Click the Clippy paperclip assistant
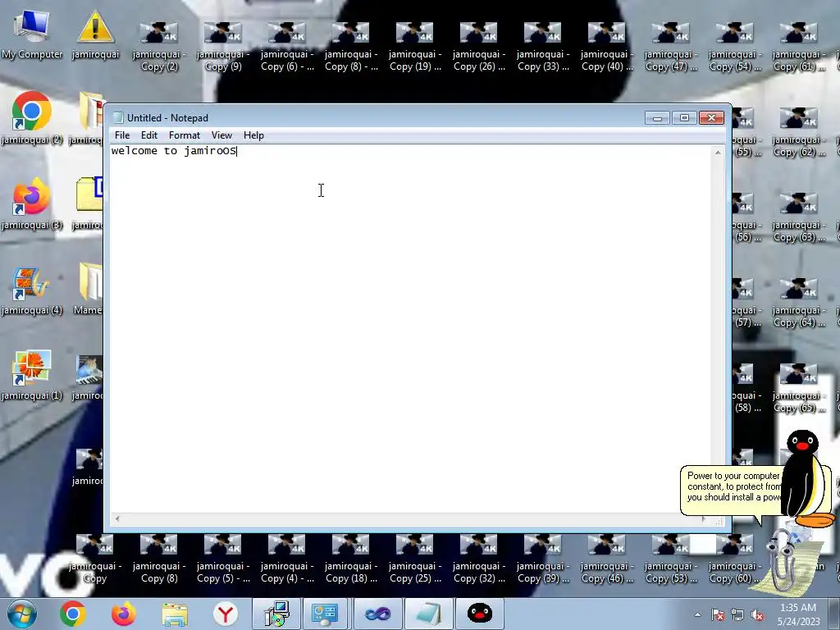 click(787, 563)
